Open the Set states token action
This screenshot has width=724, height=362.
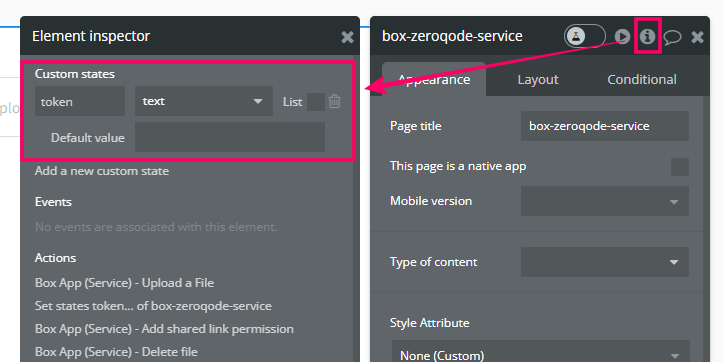pyautogui.click(x=153, y=306)
